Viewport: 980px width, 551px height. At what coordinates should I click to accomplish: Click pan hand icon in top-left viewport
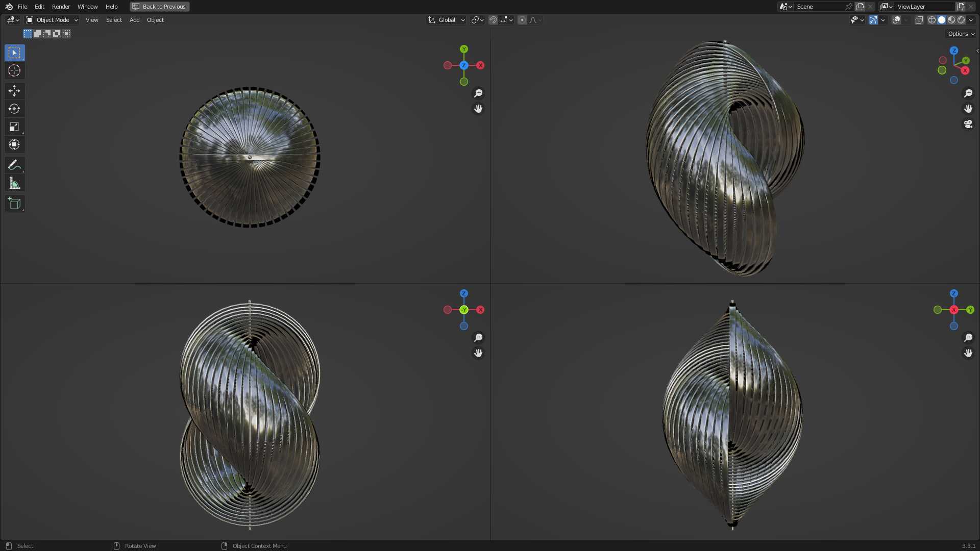point(478,109)
